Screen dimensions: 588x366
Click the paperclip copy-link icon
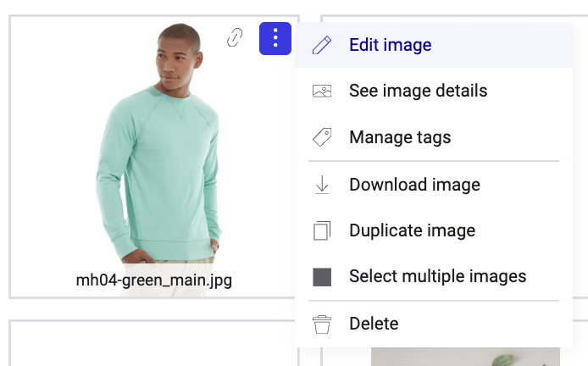[235, 37]
